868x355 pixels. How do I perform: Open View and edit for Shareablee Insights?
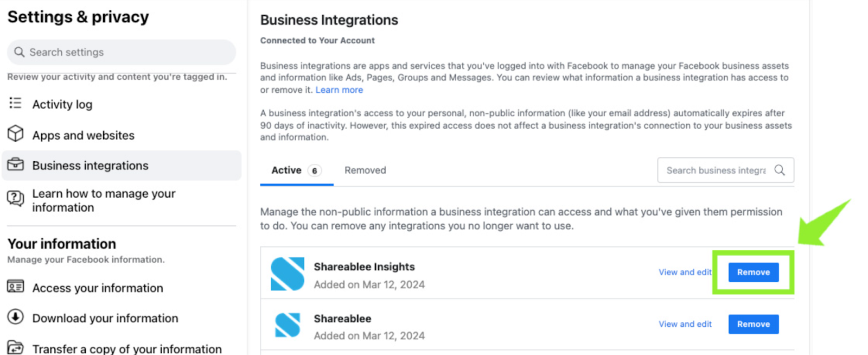tap(685, 272)
